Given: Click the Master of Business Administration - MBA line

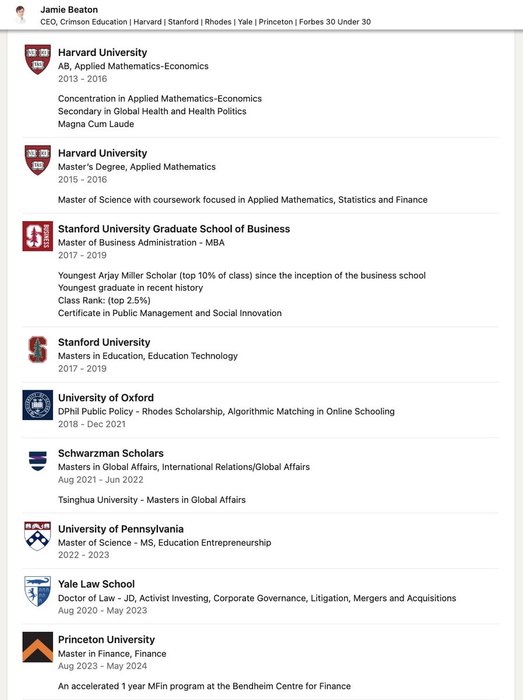Looking at the screenshot, I should [x=141, y=242].
